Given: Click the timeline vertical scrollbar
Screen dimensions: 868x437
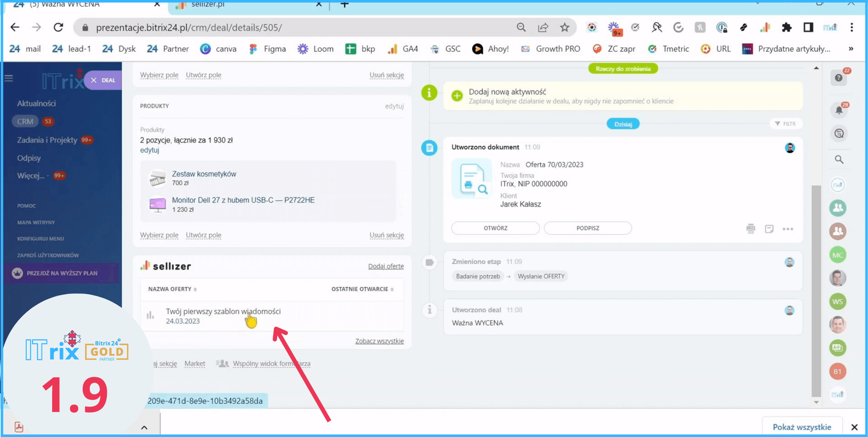Looking at the screenshot, I should point(816,288).
